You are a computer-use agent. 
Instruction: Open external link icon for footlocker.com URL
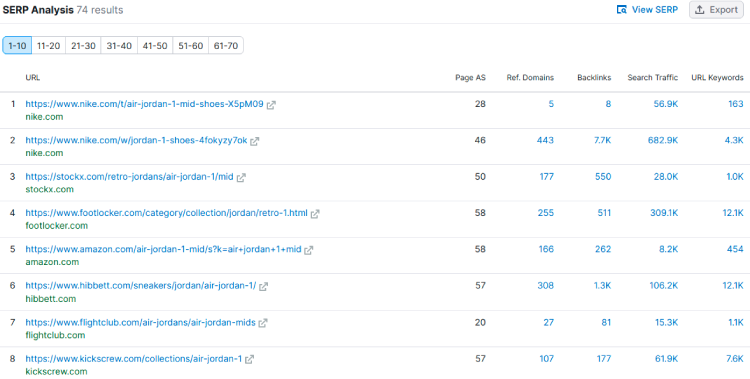pos(315,214)
